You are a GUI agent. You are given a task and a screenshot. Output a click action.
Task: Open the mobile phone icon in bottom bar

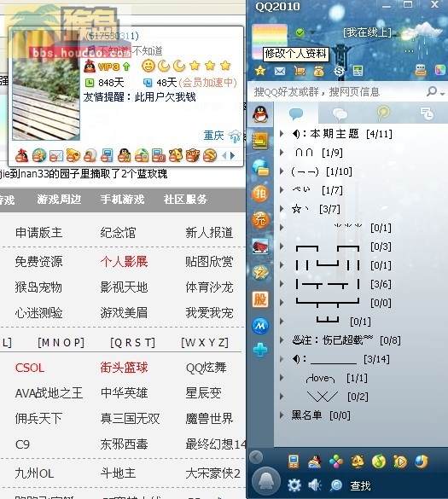coord(294,461)
